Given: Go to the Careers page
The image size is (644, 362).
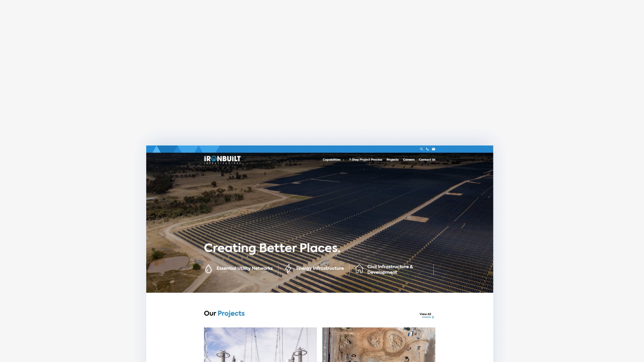Looking at the screenshot, I should pyautogui.click(x=409, y=160).
